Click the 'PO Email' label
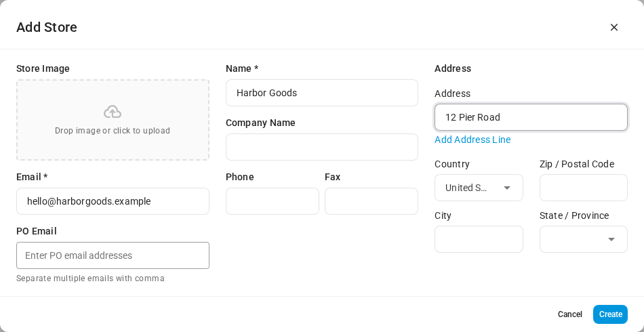 (36, 231)
